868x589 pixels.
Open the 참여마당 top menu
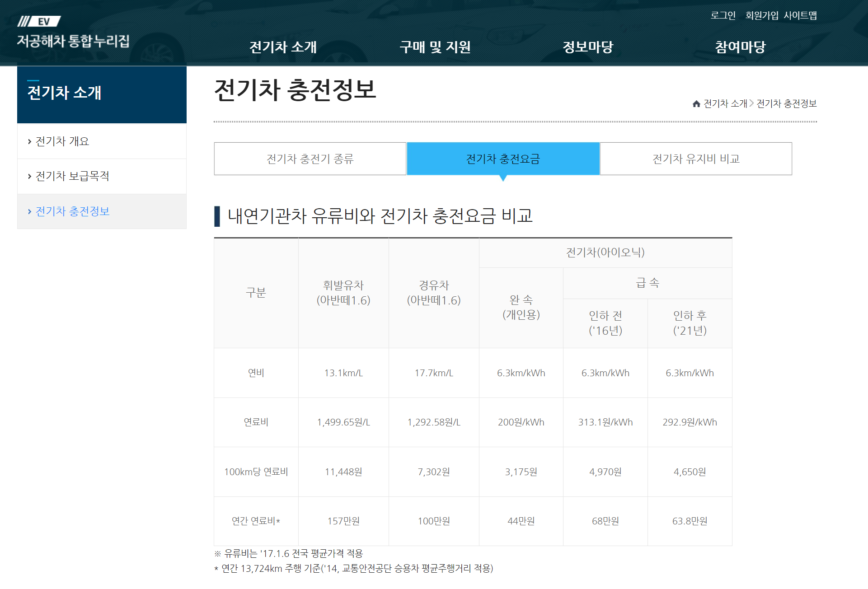[x=740, y=47]
